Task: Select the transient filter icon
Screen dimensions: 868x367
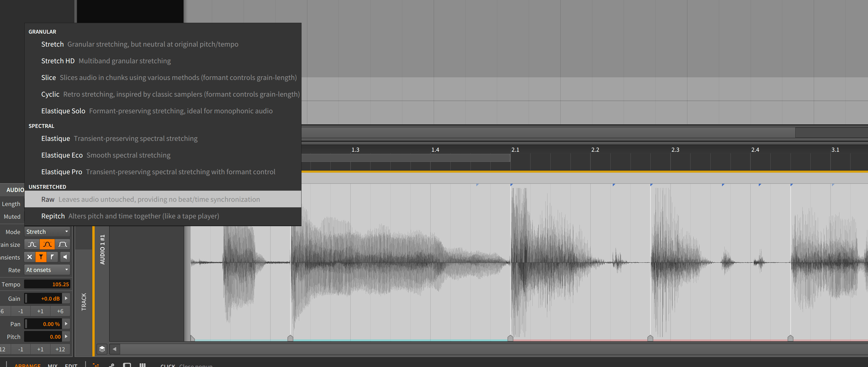Action: 41,257
